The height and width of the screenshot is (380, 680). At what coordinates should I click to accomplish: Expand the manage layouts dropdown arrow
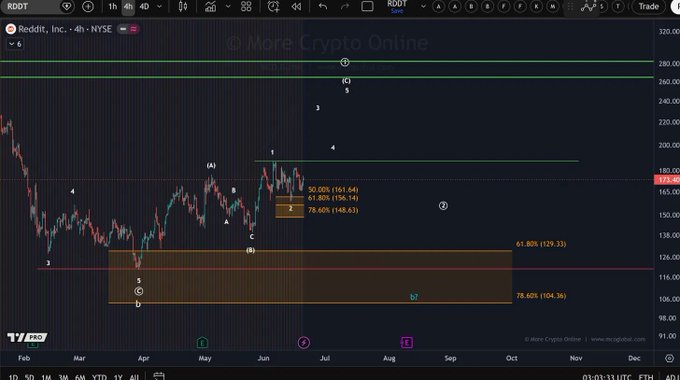tap(423, 7)
